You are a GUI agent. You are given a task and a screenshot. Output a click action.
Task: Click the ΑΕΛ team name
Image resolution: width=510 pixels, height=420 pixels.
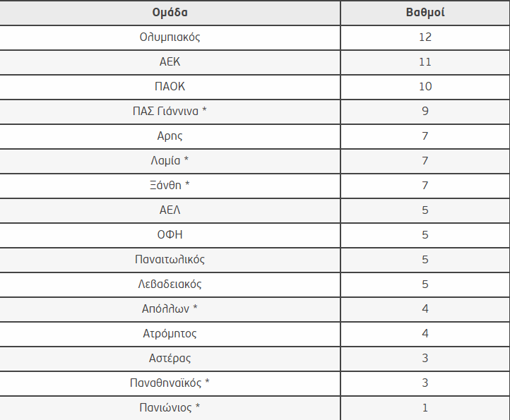(x=170, y=210)
